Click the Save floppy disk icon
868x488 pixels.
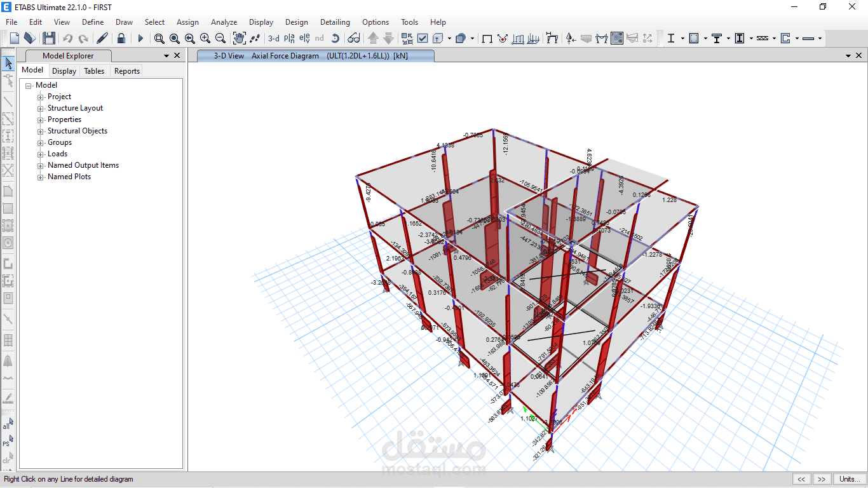[x=49, y=38]
